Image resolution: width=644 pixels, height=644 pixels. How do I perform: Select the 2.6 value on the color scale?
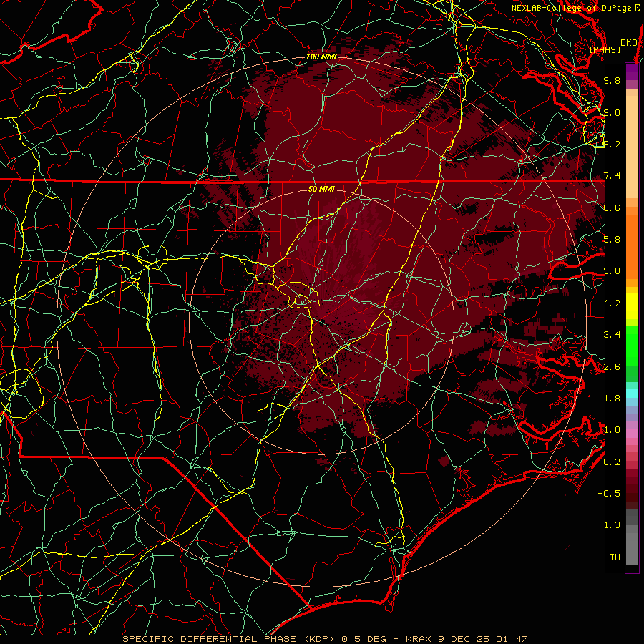[x=612, y=367]
